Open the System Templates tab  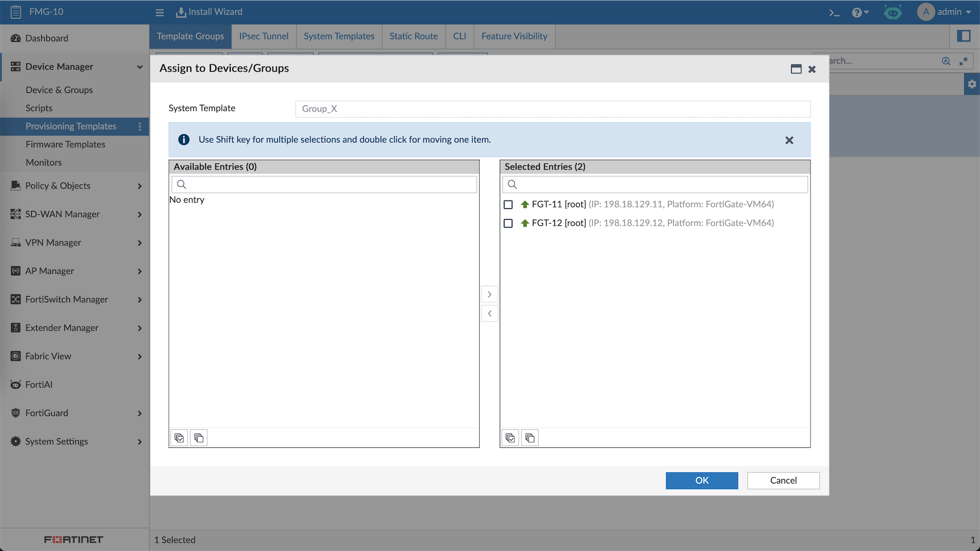pyautogui.click(x=339, y=36)
